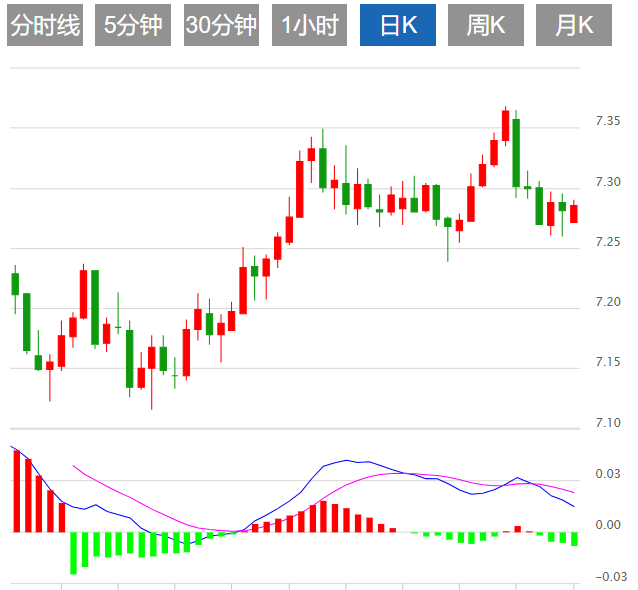The height and width of the screenshot is (590, 638).
Task: Click the 7.30 price axis label
Action: click(608, 181)
